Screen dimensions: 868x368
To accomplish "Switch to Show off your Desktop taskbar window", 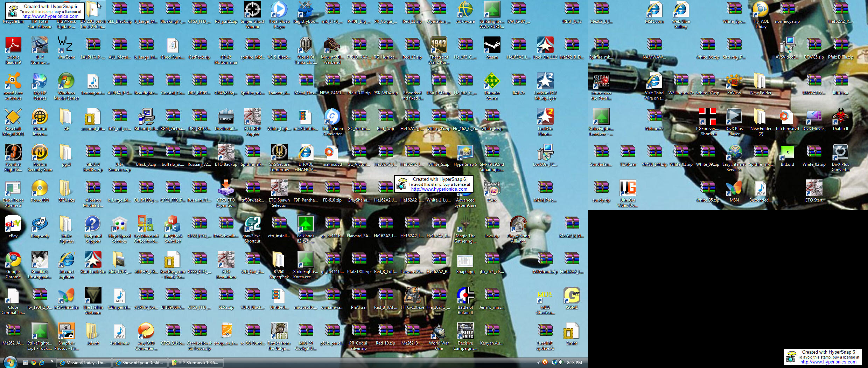I will coord(140,363).
